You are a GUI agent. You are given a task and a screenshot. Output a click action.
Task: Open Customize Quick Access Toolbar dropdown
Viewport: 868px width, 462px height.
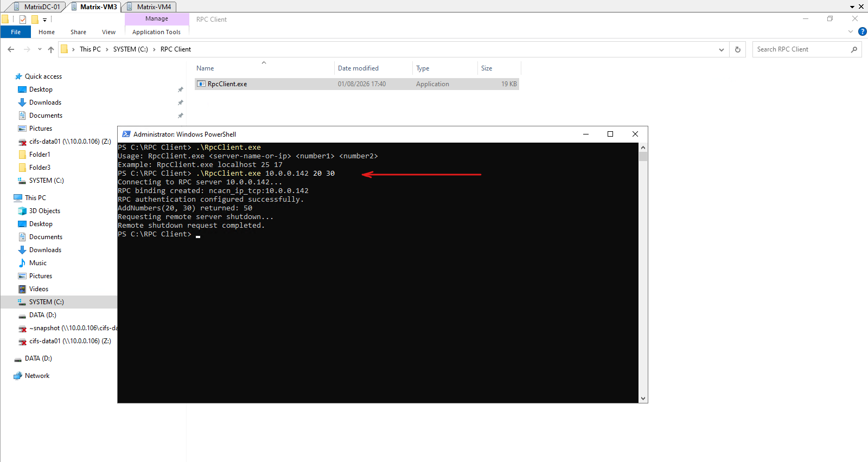(x=44, y=20)
